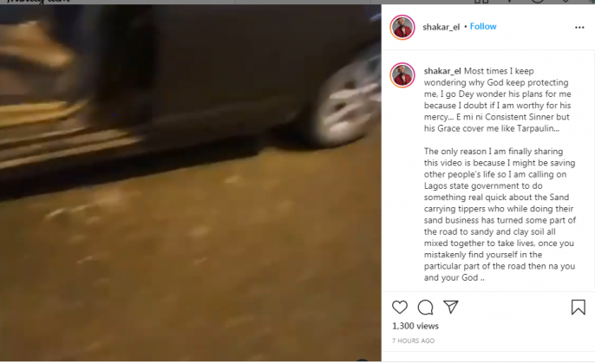This screenshot has width=595, height=364.
Task: Click the profile avatar beside the caption
Action: (x=402, y=75)
